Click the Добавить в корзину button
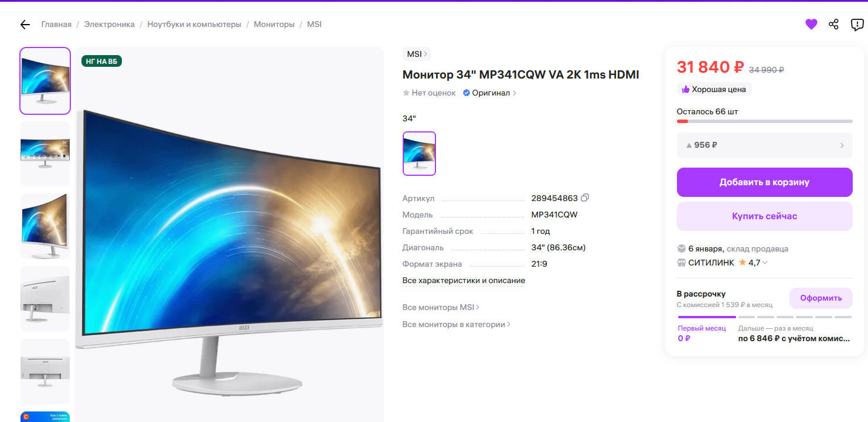Screen dimensions: 868x422 click(x=764, y=182)
